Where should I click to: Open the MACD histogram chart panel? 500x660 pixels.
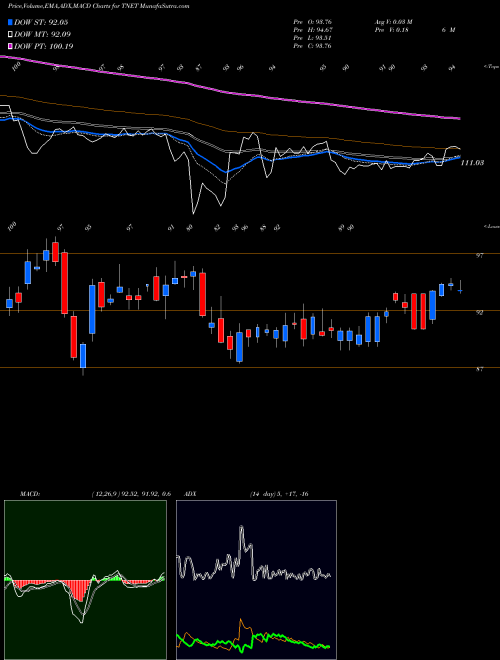click(x=85, y=580)
